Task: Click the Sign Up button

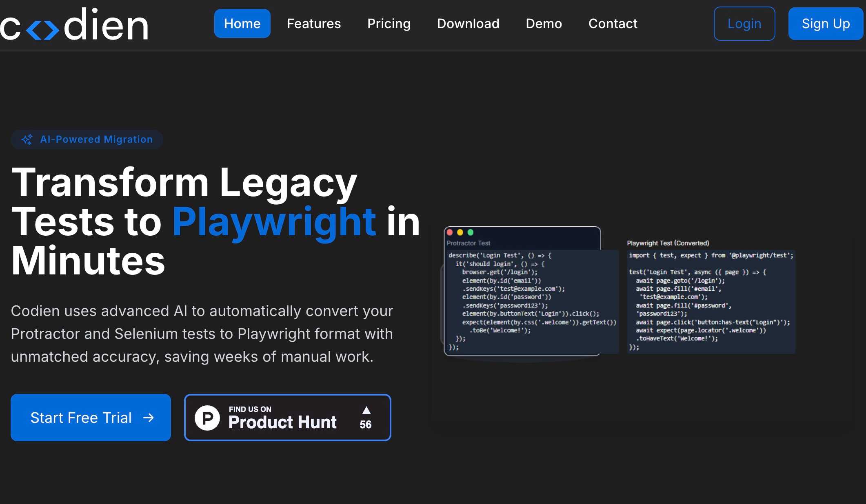Action: pos(825,24)
